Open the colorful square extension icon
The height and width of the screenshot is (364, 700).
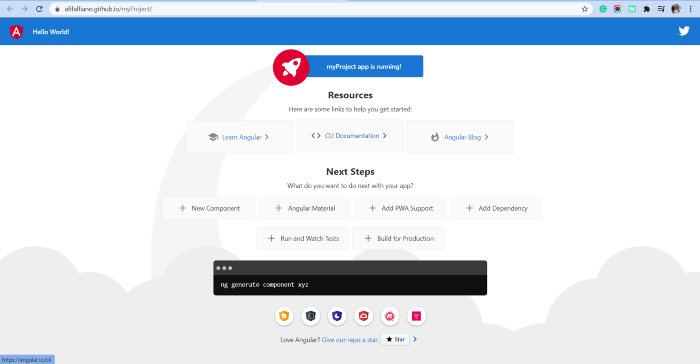tap(617, 9)
